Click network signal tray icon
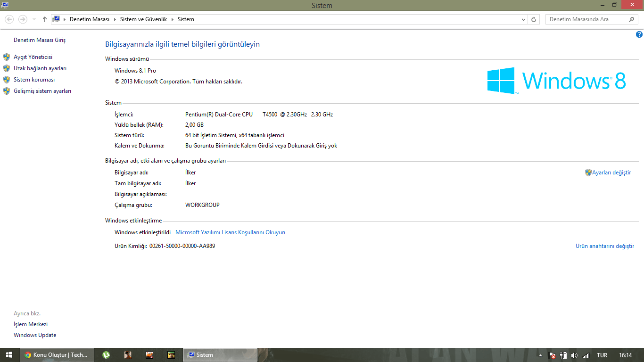The image size is (644, 362). click(586, 355)
